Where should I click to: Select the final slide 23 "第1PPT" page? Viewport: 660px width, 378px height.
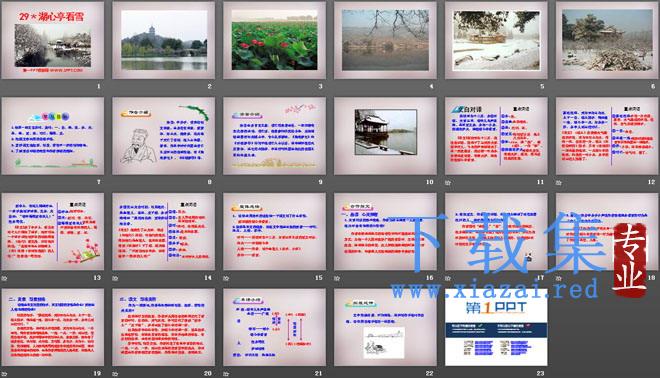[x=496, y=327]
